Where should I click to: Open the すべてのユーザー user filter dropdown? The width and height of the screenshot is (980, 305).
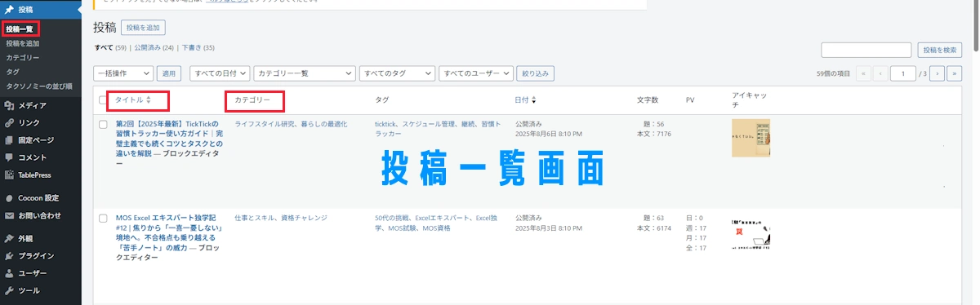pos(476,73)
